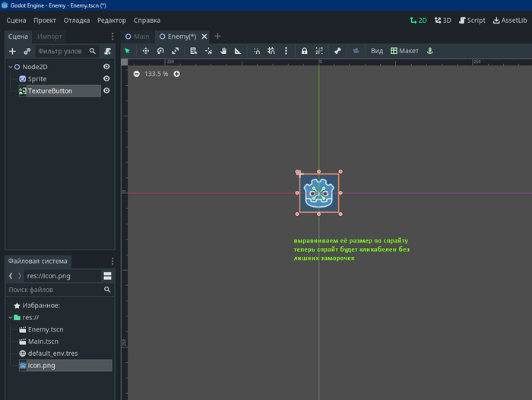Instance a child scene with link icon
532x400 pixels.
pyautogui.click(x=27, y=51)
